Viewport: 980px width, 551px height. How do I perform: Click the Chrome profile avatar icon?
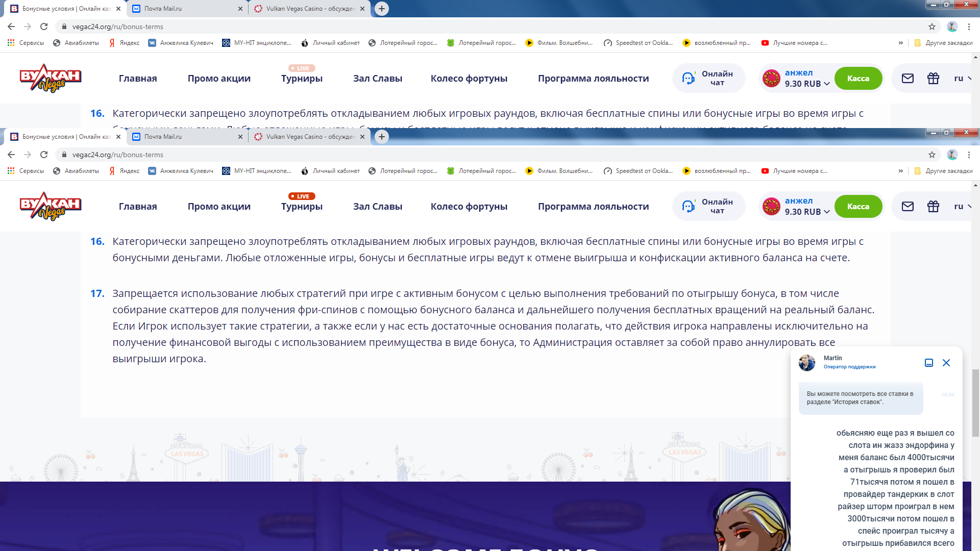[952, 155]
